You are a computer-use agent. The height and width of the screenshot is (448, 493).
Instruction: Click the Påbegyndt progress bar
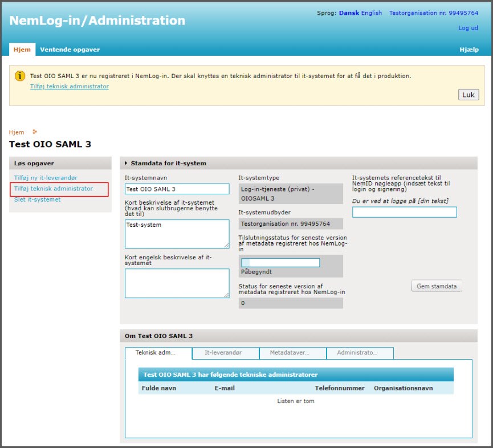pos(280,263)
